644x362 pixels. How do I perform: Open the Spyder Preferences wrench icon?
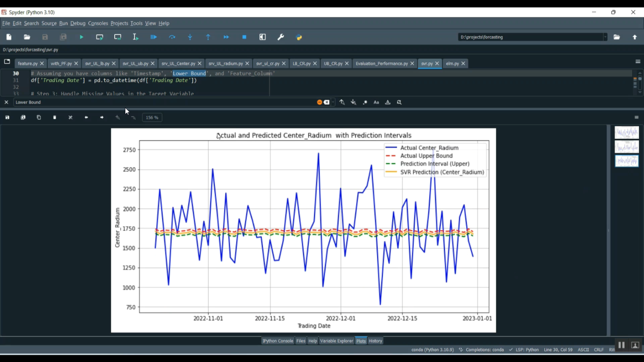[x=281, y=37]
